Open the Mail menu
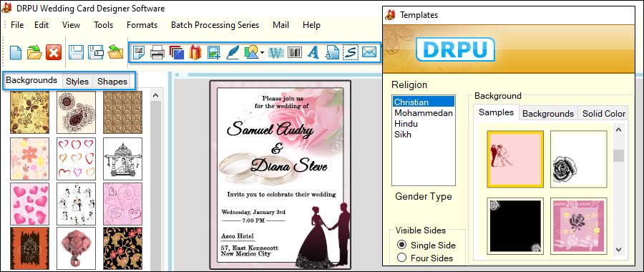Viewport: 644px width, 272px height. [281, 25]
